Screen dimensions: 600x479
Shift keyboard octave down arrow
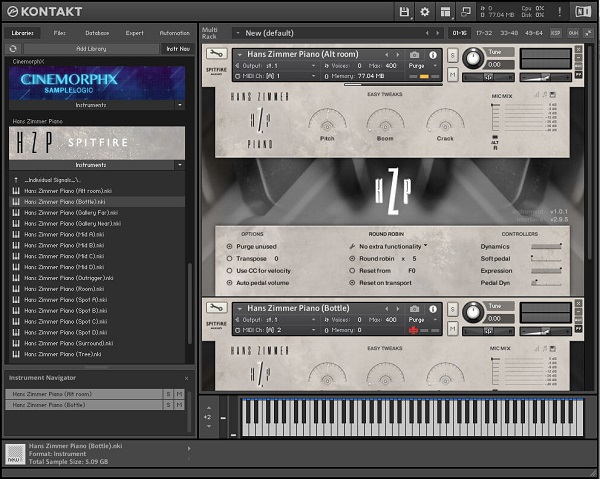(x=209, y=426)
